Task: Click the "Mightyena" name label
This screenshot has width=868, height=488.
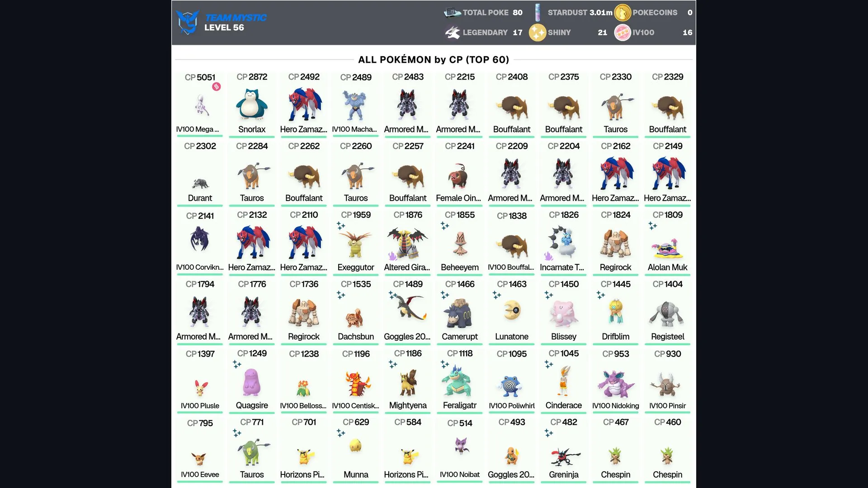Action: click(408, 405)
